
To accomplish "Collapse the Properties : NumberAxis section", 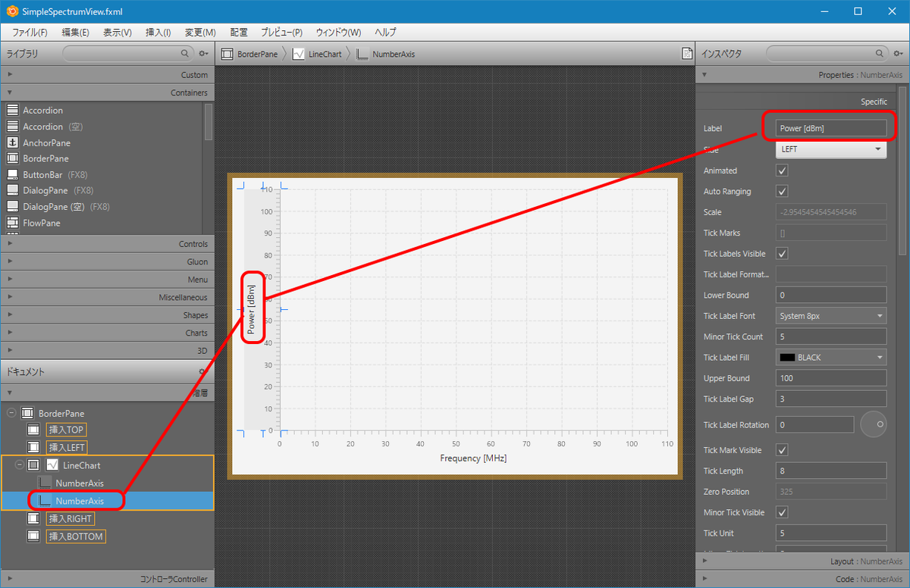I will click(x=802, y=74).
